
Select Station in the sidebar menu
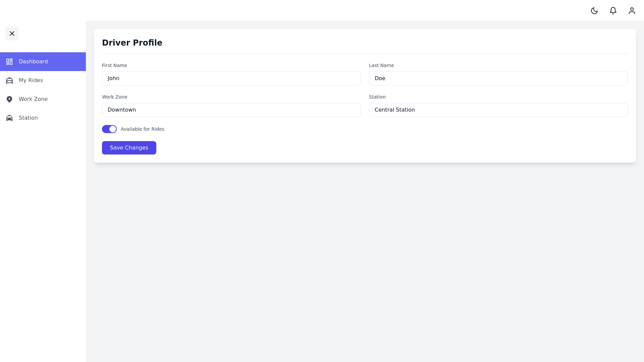[28, 118]
